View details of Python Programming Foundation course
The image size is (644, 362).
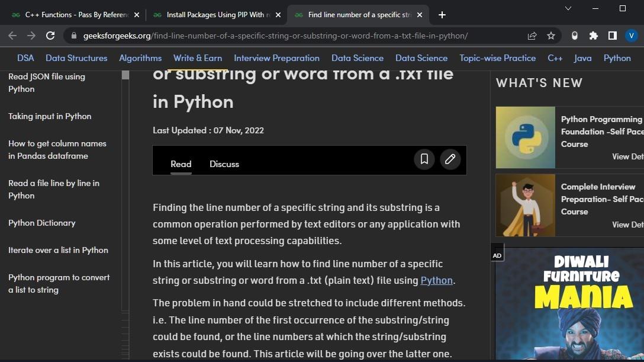pyautogui.click(x=627, y=156)
